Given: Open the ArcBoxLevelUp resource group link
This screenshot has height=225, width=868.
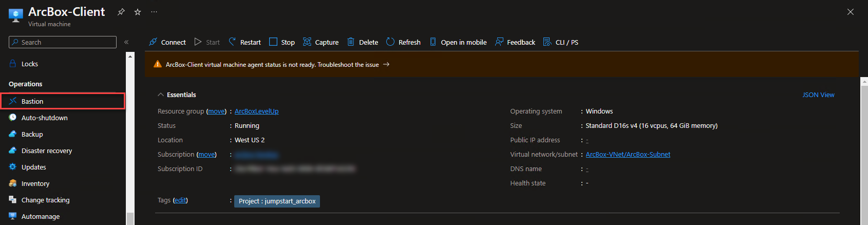Looking at the screenshot, I should click(x=257, y=111).
